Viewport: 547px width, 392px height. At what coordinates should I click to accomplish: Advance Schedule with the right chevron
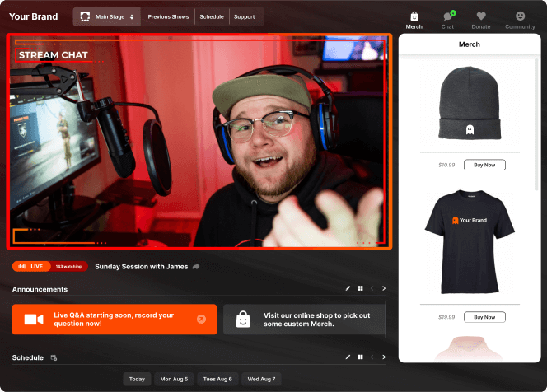tap(384, 357)
